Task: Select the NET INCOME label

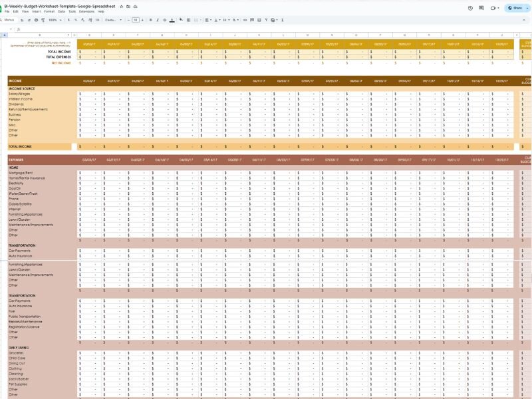Action: point(61,63)
